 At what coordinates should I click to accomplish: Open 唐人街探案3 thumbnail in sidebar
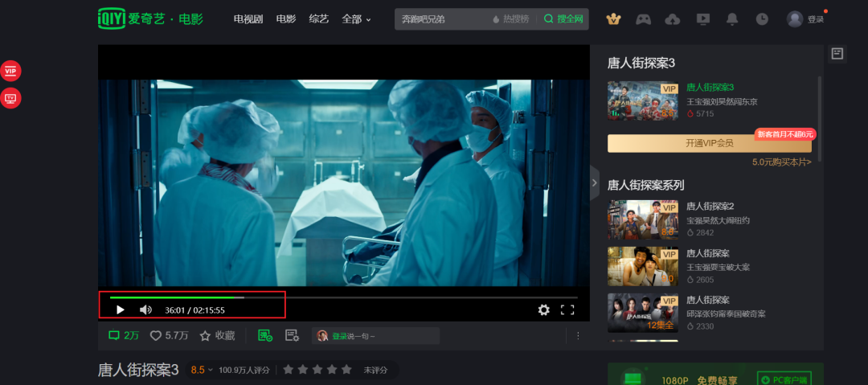click(x=643, y=100)
